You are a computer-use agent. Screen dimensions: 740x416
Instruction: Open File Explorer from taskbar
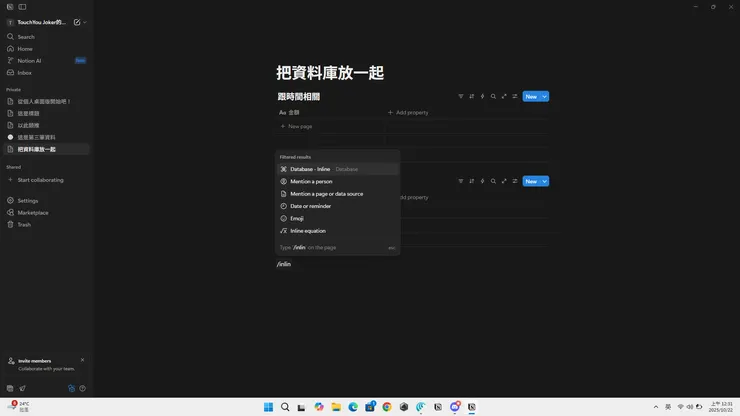pyautogui.click(x=336, y=407)
